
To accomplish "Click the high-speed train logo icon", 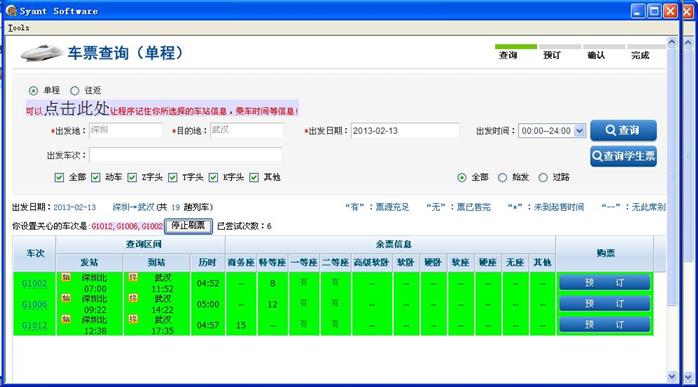I will tap(42, 53).
